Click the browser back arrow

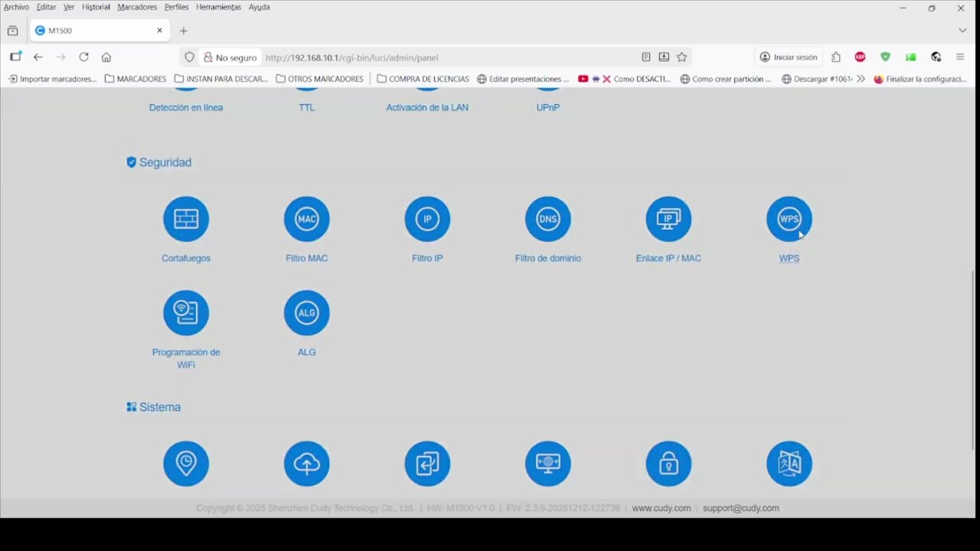point(38,57)
